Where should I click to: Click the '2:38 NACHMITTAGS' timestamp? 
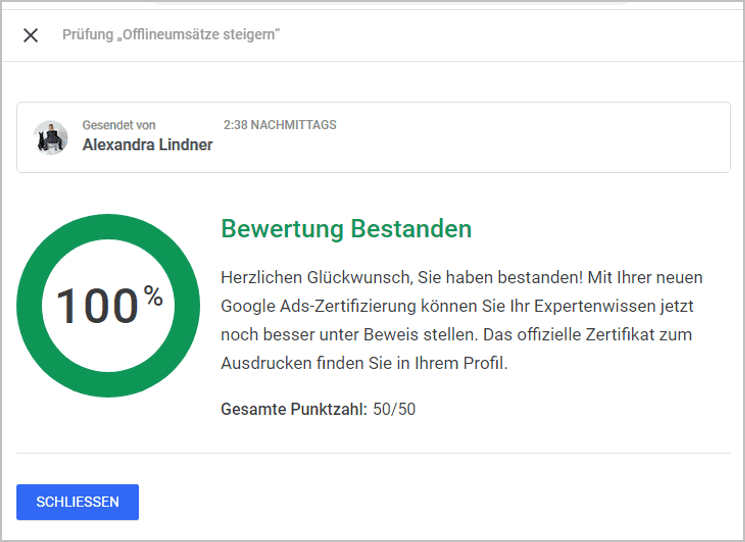coord(280,125)
